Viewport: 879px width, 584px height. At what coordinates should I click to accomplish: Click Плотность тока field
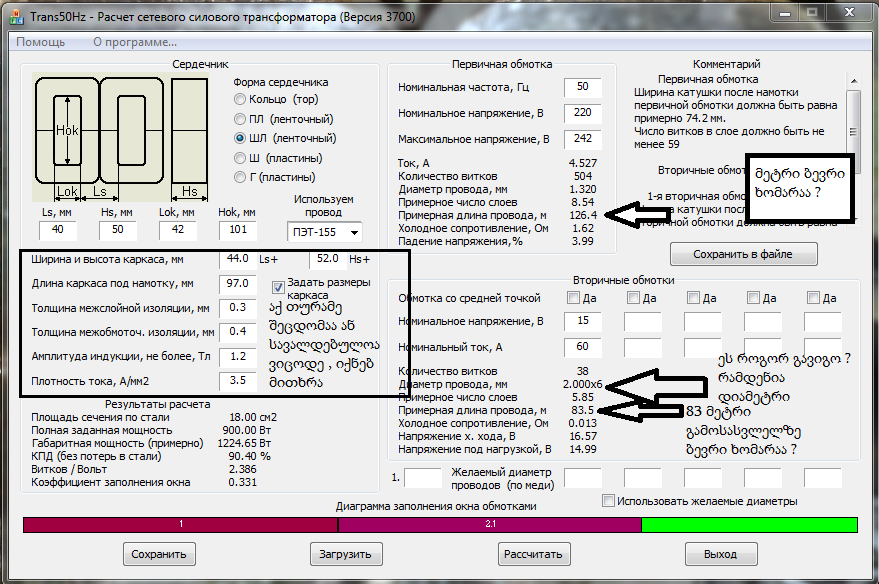[238, 381]
